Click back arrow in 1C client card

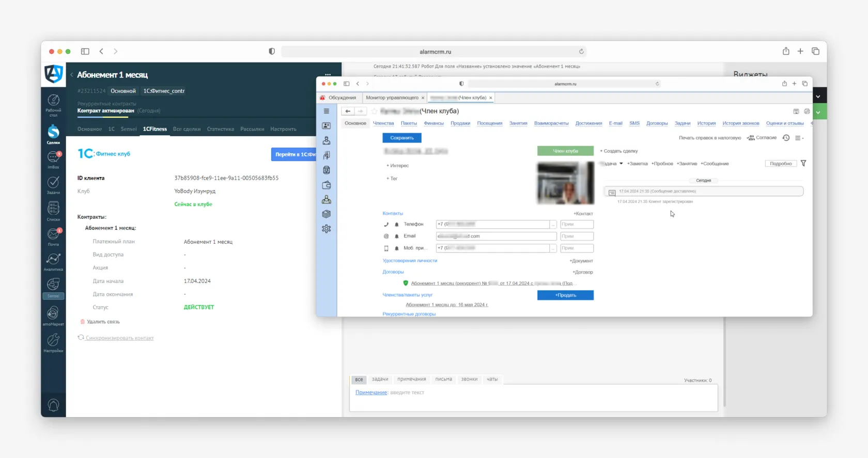coord(348,111)
